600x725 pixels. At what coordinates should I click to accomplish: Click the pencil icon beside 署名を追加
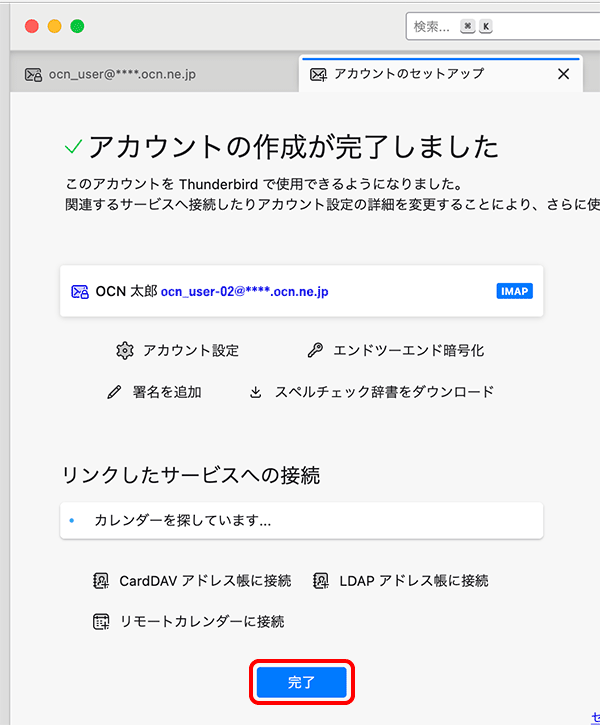tap(115, 392)
